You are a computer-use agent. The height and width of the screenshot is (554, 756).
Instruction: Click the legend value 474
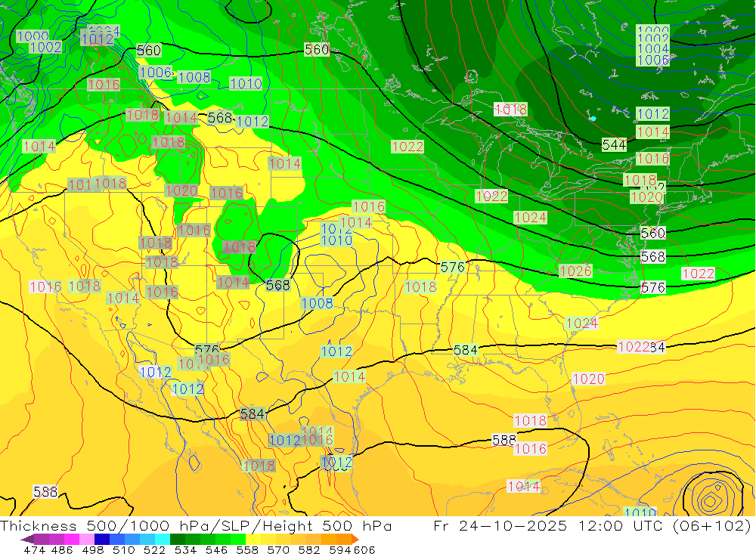click(35, 549)
